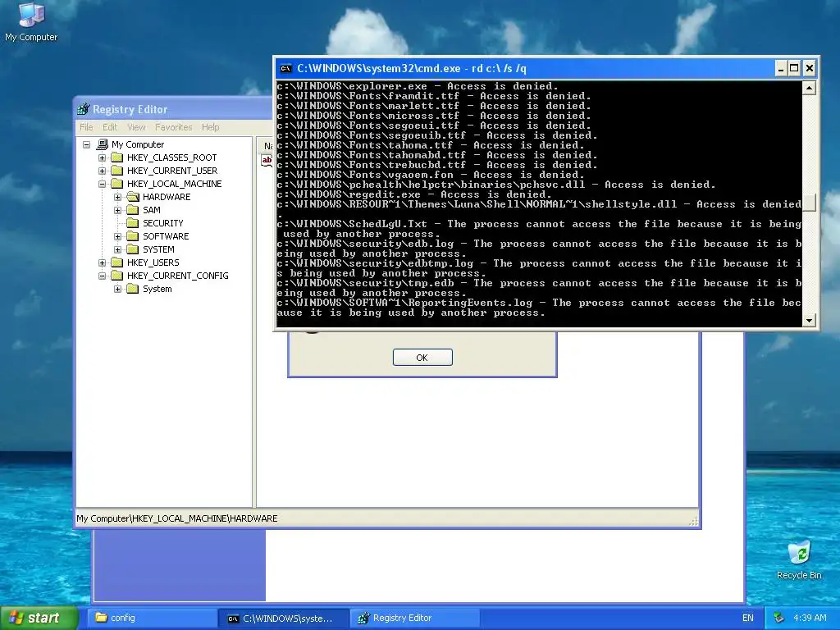Select the HKEY_CLASSES_ROOT label
This screenshot has height=630, width=840.
pos(172,157)
